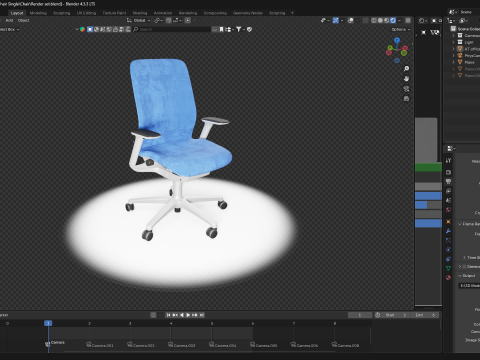Click the Z axis on navigation gizmo
Screen dimensions: 480x360
[x=397, y=40]
